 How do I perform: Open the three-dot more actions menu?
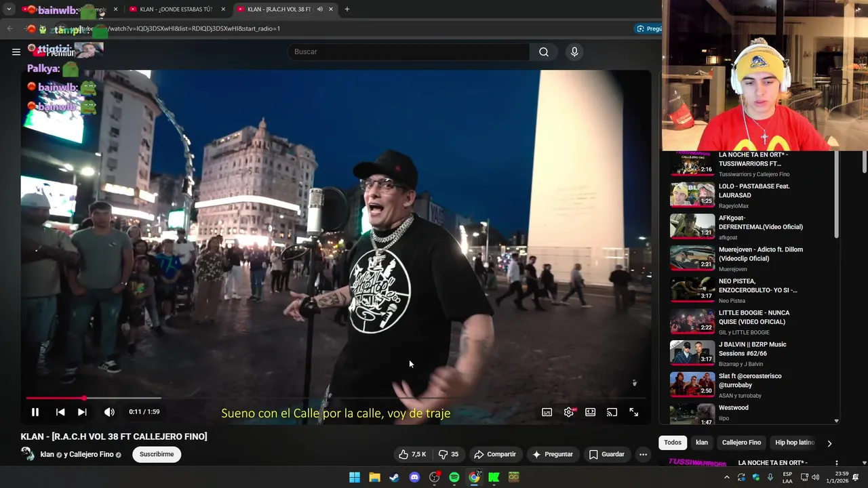pos(643,454)
